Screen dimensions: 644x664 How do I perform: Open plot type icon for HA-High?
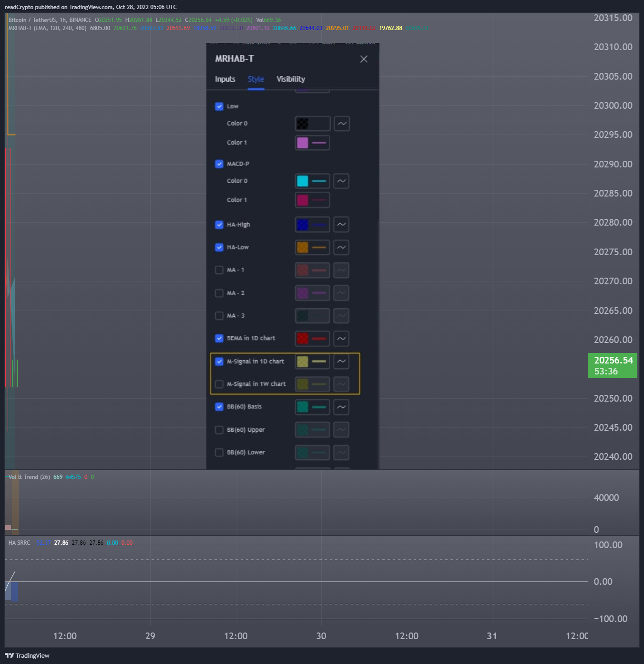tap(341, 225)
